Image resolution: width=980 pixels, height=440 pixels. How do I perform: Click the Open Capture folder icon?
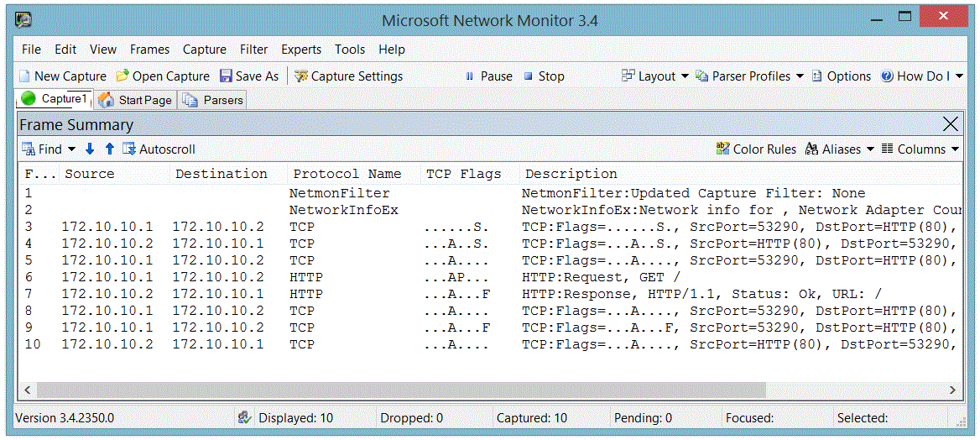pos(122,76)
